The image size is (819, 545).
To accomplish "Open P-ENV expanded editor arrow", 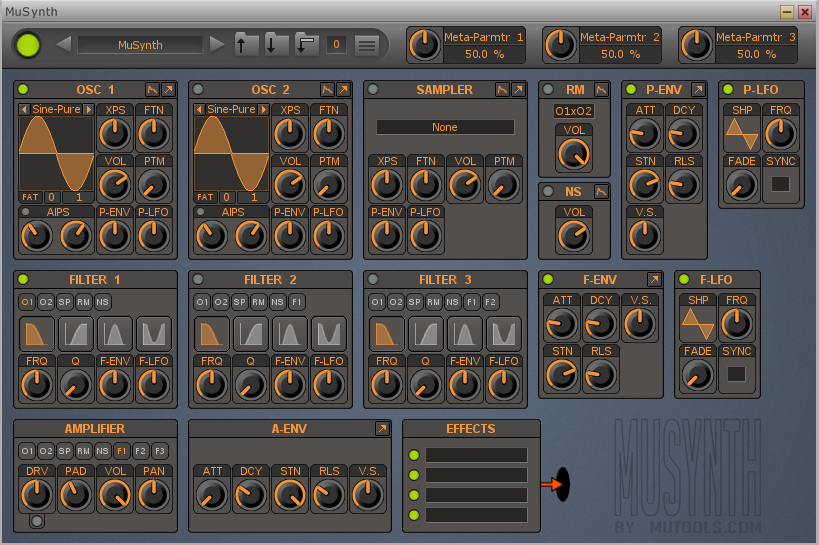I will click(x=698, y=89).
